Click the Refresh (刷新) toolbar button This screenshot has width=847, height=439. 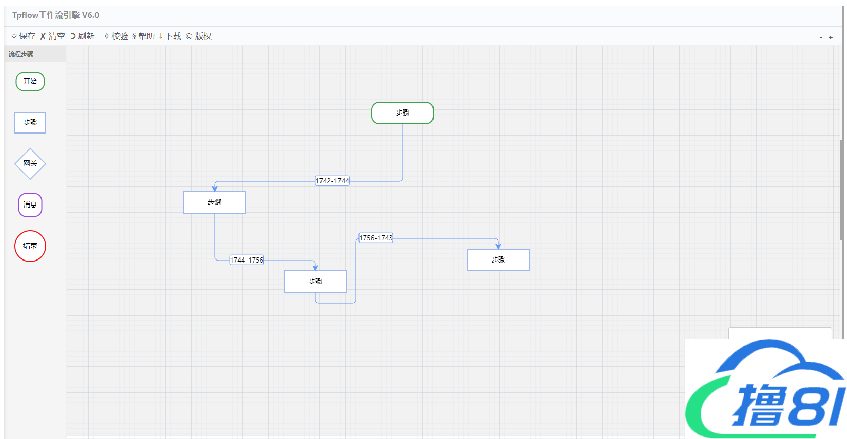pyautogui.click(x=85, y=36)
